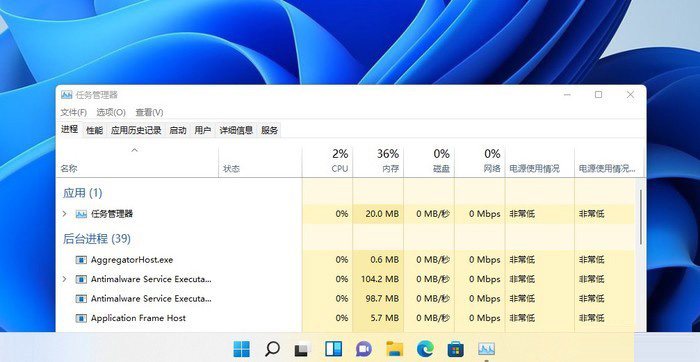Image resolution: width=700 pixels, height=362 pixels.
Task: Click the 98.7 MB memory value
Action: click(x=382, y=299)
